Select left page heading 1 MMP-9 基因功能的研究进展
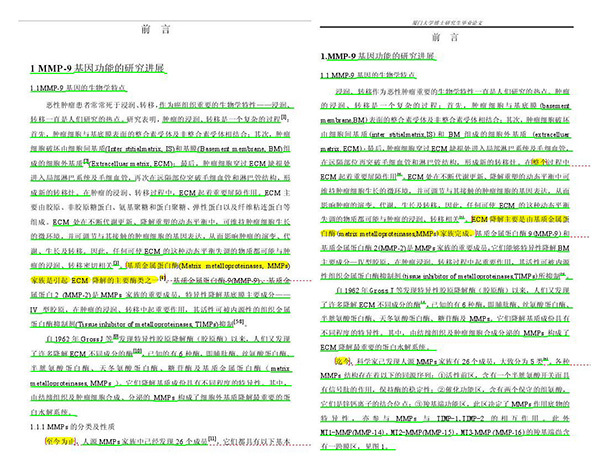The height and width of the screenshot is (469, 600). click(96, 69)
